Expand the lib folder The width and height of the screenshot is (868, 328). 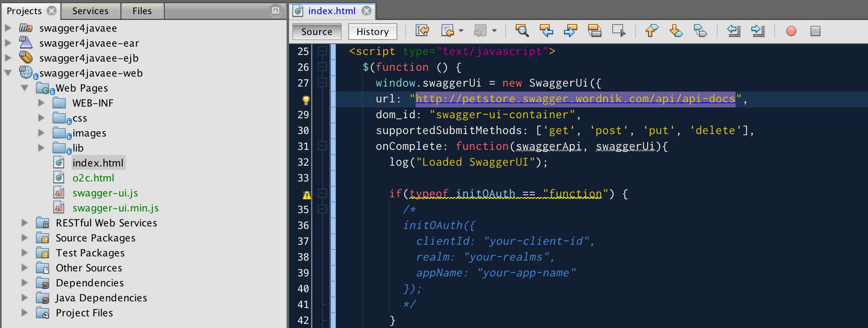[41, 148]
